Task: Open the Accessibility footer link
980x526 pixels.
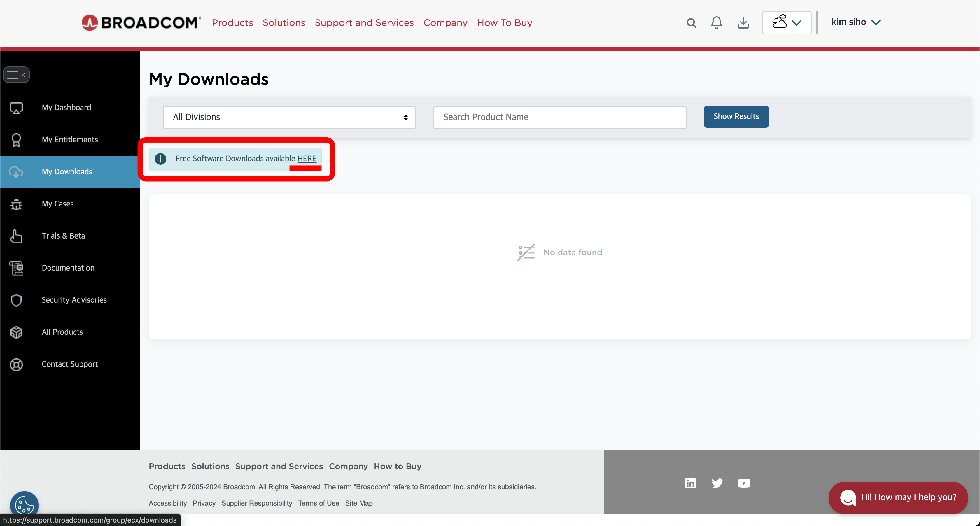Action: click(168, 503)
